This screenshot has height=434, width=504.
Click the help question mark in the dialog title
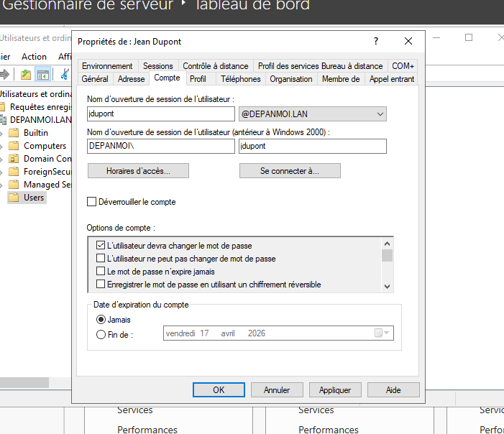376,41
